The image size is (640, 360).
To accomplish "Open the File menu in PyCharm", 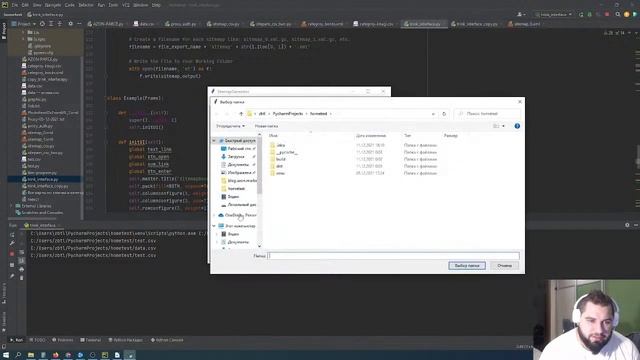I will coord(15,5).
